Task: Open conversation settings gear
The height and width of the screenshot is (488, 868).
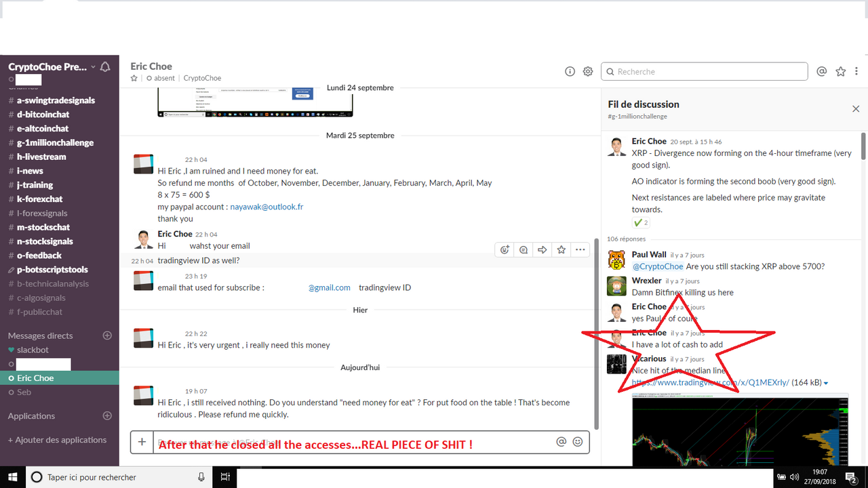Action: click(x=588, y=71)
